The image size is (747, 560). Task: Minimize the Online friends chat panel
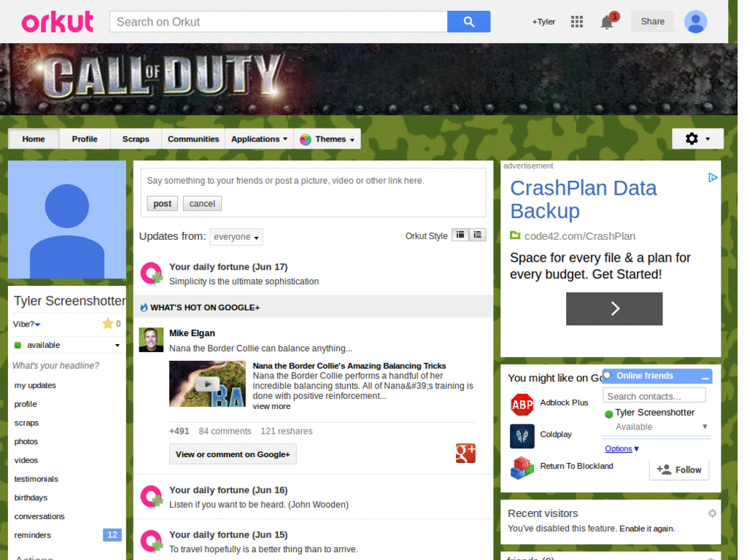705,377
